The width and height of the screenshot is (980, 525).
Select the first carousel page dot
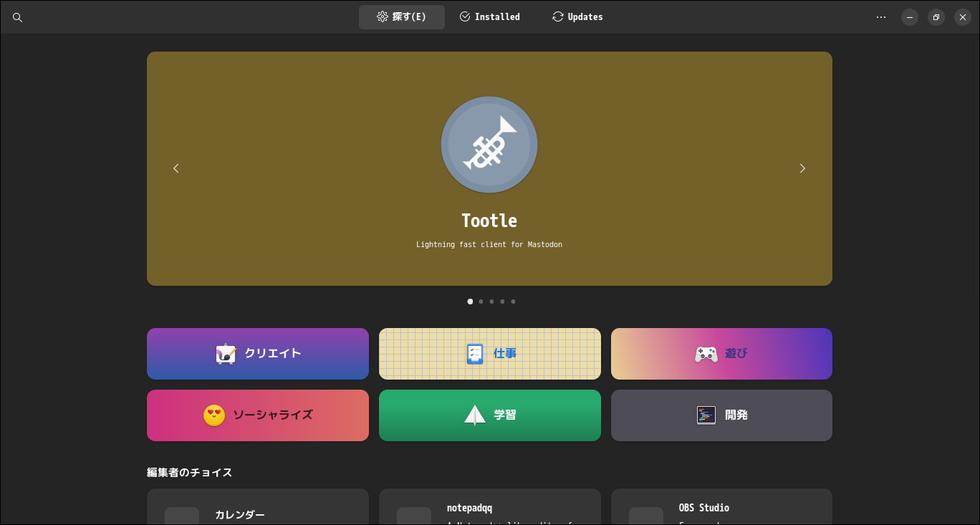click(470, 302)
